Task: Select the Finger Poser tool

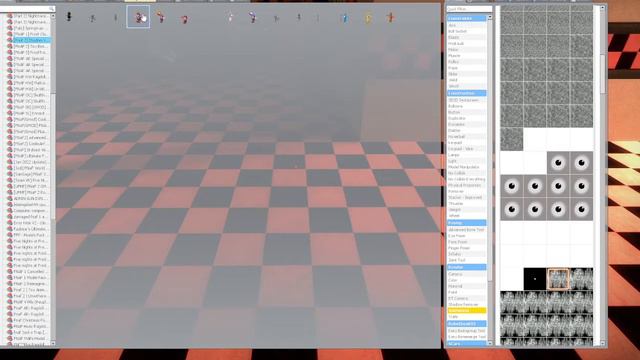Action: (467, 248)
